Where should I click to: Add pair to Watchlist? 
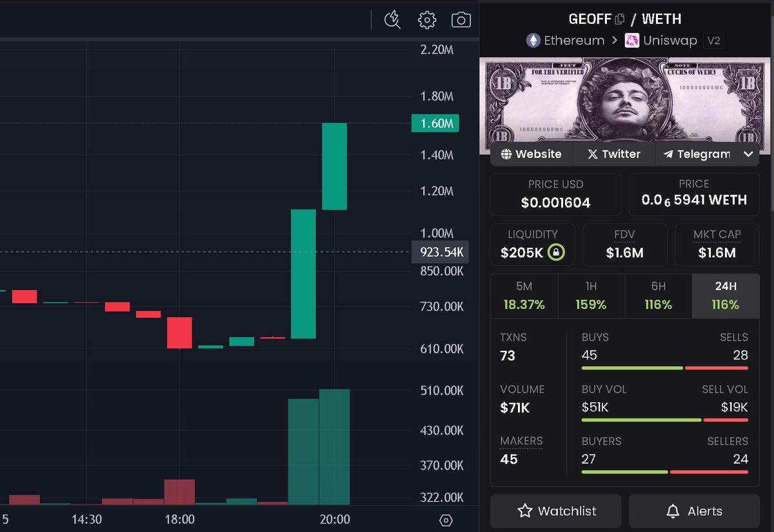pos(556,511)
